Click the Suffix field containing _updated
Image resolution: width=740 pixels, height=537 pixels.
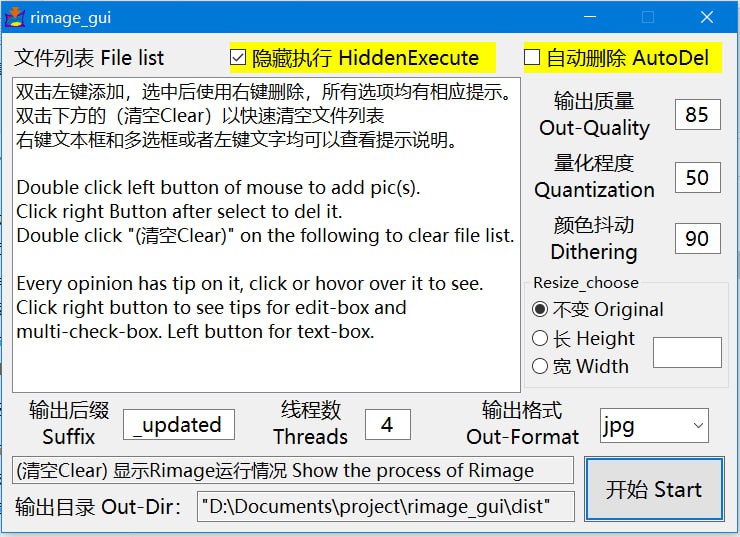pos(179,425)
